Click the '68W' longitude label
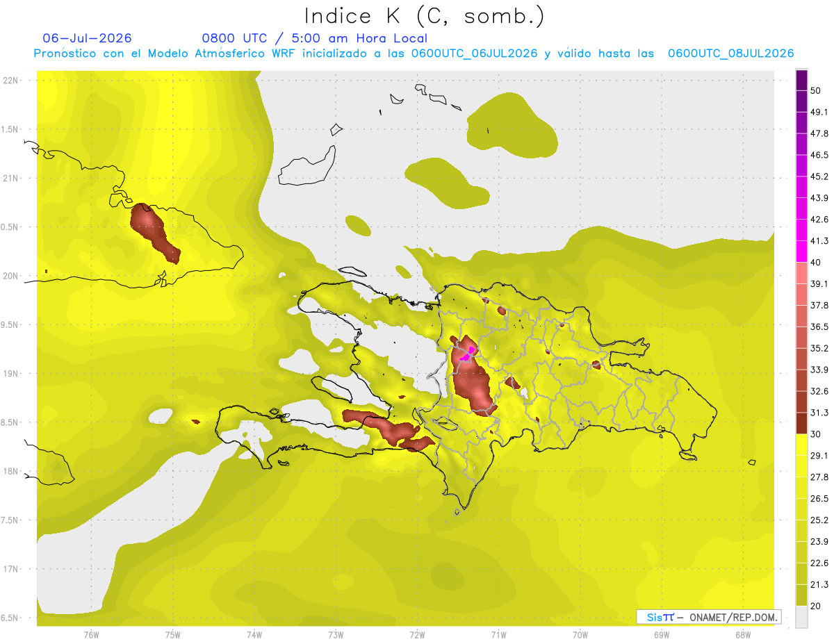This screenshot has width=834, height=644. pyautogui.click(x=743, y=634)
